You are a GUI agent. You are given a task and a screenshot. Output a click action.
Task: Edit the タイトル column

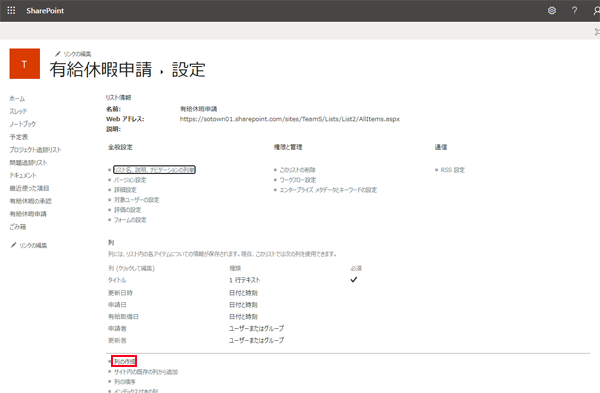117,280
